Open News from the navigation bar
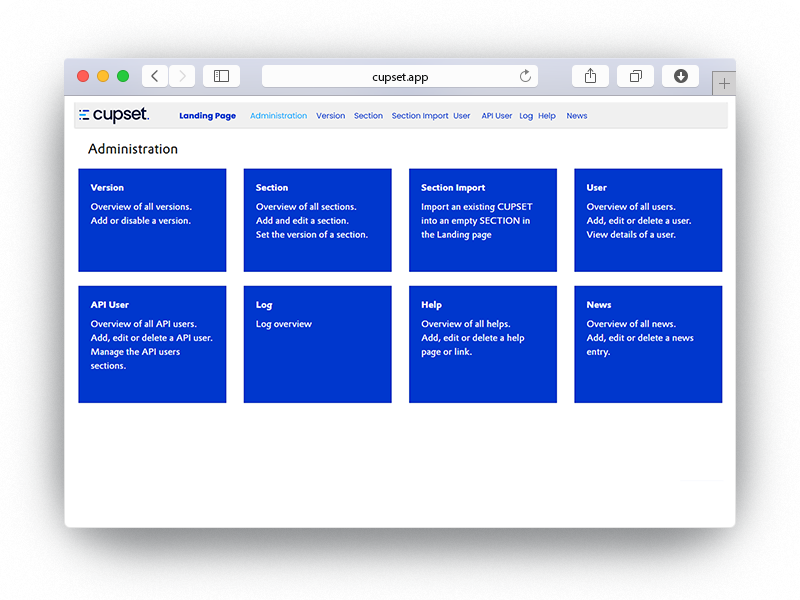The height and width of the screenshot is (600, 800). pos(577,116)
